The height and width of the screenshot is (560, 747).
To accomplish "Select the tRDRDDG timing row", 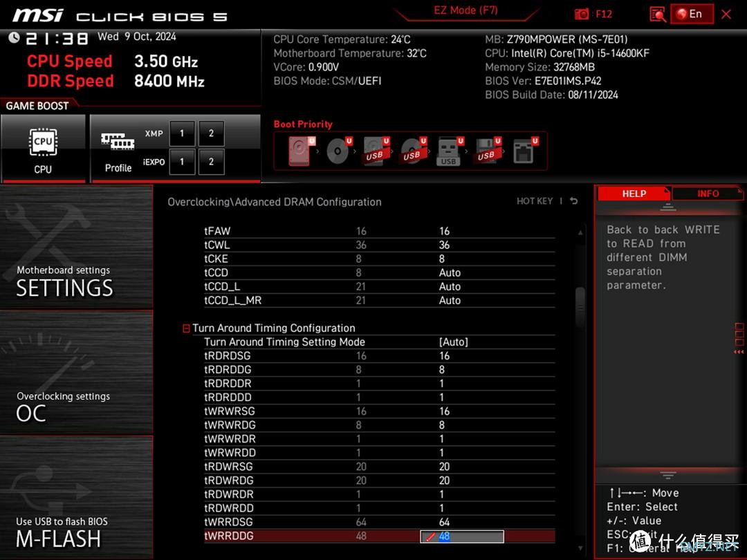I will [379, 369].
